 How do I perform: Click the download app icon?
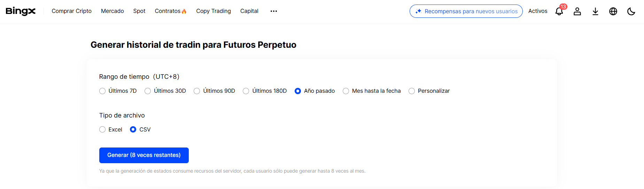[x=595, y=12]
